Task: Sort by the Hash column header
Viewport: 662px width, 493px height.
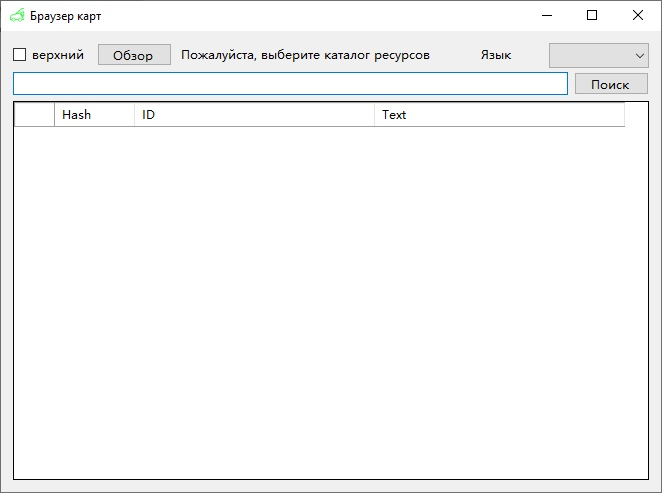Action: pyautogui.click(x=94, y=115)
